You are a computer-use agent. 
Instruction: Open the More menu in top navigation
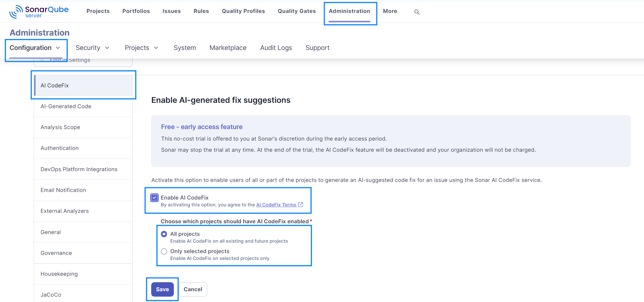[x=390, y=11]
